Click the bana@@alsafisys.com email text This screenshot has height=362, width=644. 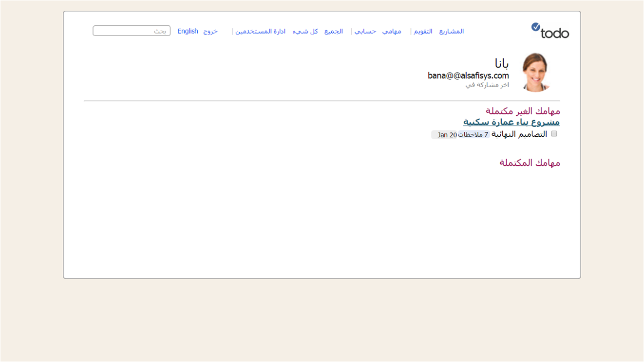tap(468, 76)
